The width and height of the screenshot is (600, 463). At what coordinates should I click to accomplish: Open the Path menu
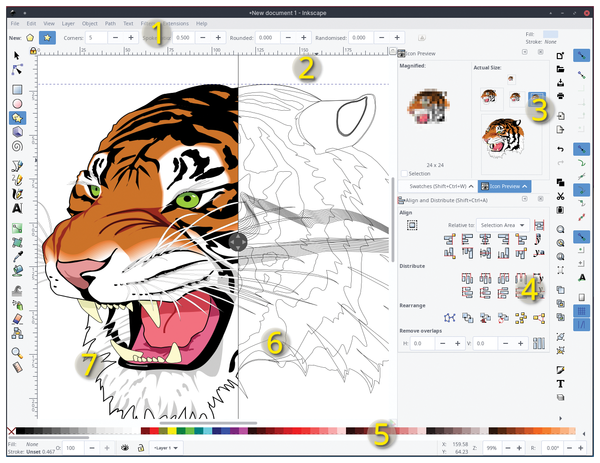point(110,24)
